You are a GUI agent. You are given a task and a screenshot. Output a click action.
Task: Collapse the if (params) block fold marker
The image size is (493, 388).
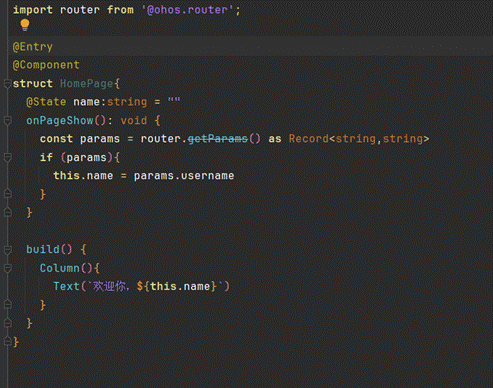(x=8, y=157)
